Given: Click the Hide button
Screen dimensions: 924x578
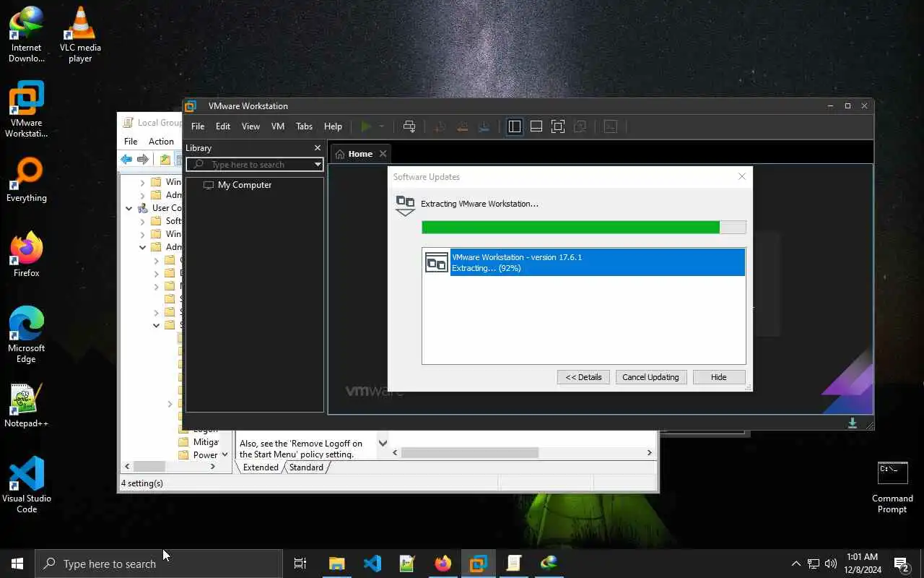Looking at the screenshot, I should click(718, 377).
